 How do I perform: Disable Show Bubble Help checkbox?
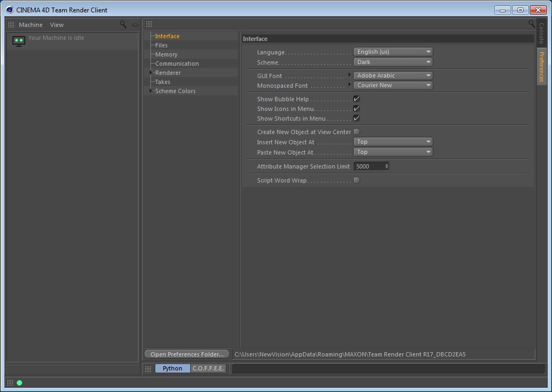357,99
